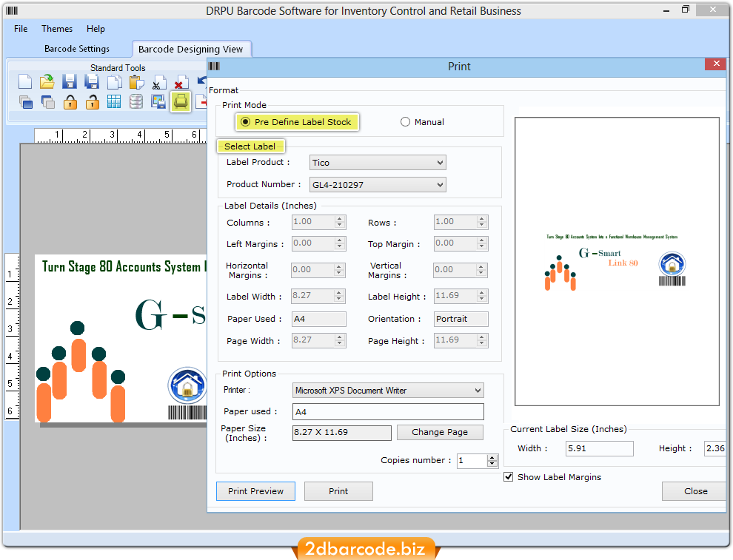This screenshot has width=733, height=560.
Task: Restore down the main application window
Action: click(x=686, y=10)
